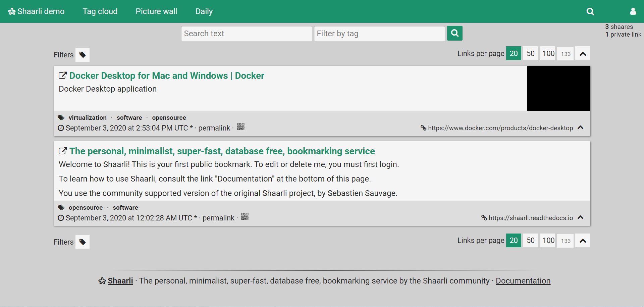Filter by opensource tag in Docker entry
Viewport: 644px width, 307px height.
pos(169,118)
